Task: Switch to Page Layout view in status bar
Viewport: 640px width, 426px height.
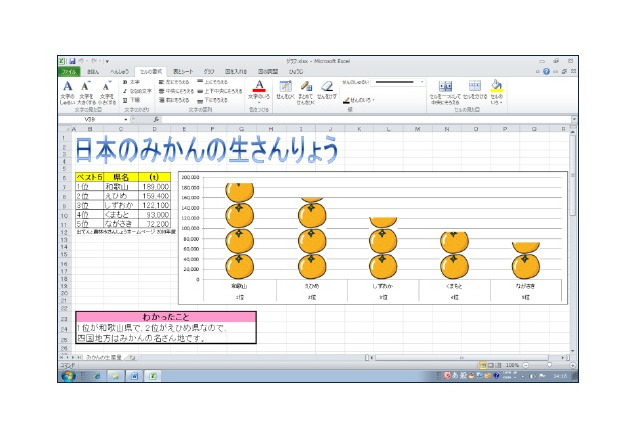Action: [x=491, y=365]
